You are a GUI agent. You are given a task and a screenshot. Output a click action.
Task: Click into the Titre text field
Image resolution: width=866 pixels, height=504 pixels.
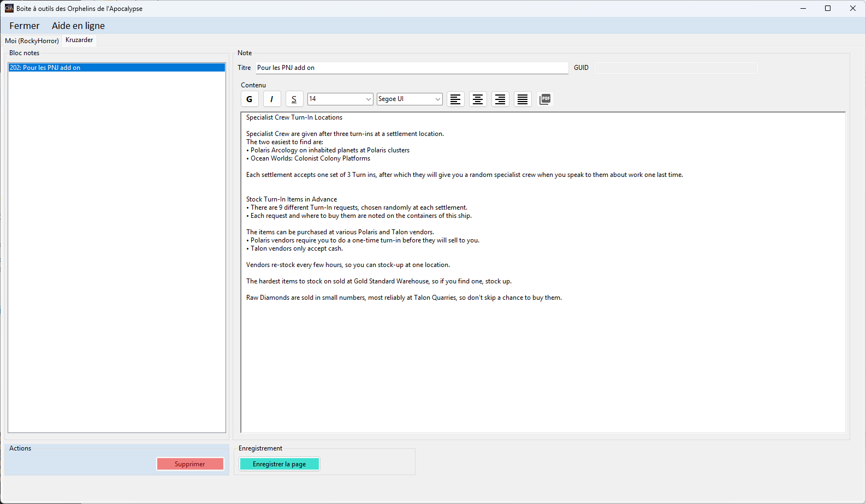[412, 68]
